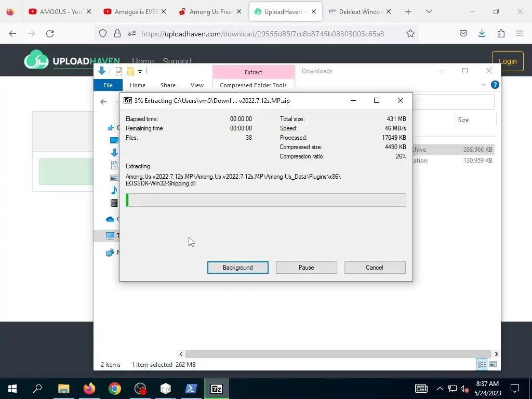Open the Share ribbon tab
Screen dimensions: 532x399
point(168,85)
